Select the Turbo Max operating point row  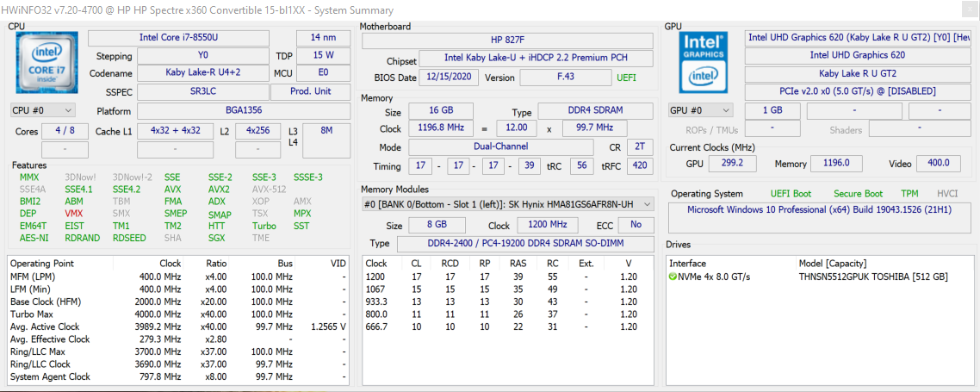179,314
